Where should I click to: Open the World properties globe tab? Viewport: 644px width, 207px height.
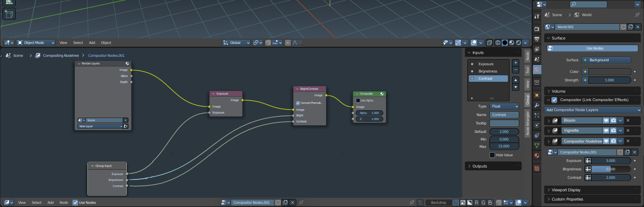tap(537, 69)
